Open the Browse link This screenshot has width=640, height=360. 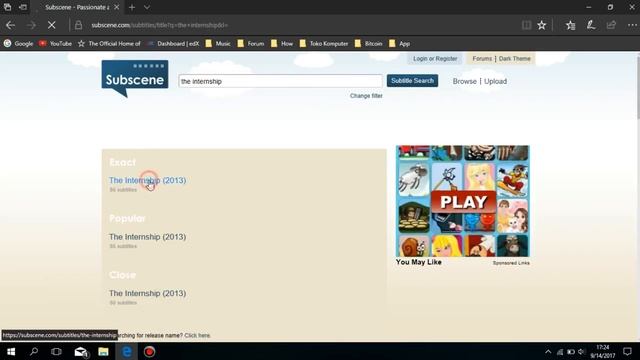coord(464,81)
